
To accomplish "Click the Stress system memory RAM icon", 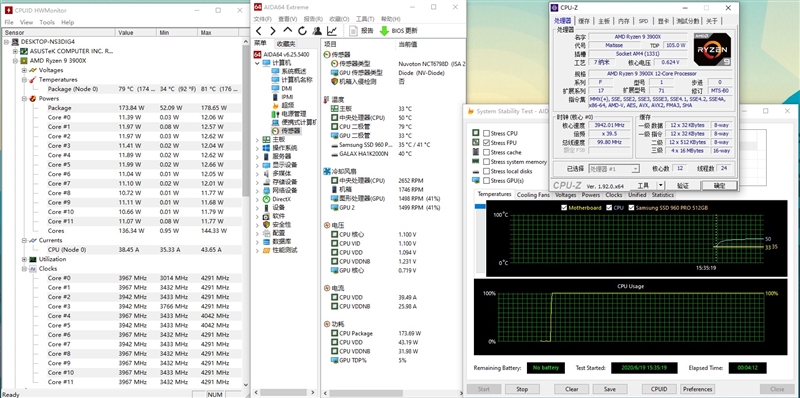I will [476, 161].
